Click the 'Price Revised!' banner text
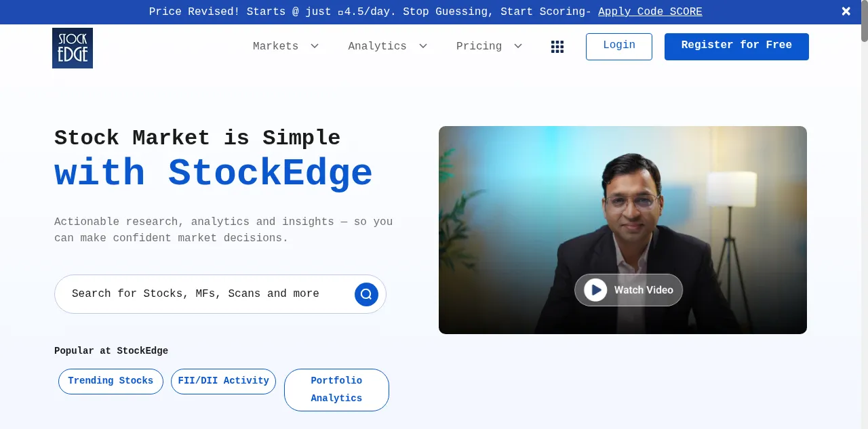868x429 pixels. tap(195, 12)
